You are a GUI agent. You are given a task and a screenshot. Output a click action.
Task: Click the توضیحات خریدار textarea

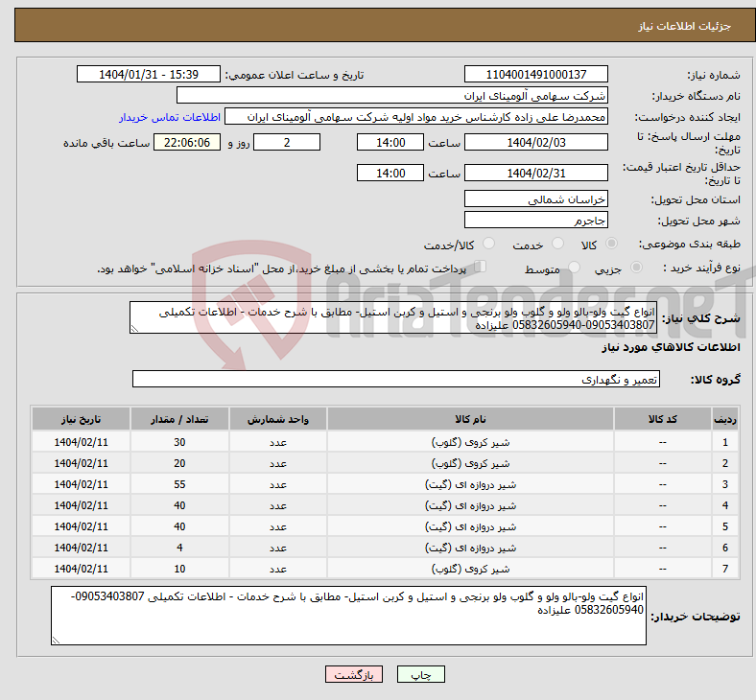pyautogui.click(x=348, y=616)
